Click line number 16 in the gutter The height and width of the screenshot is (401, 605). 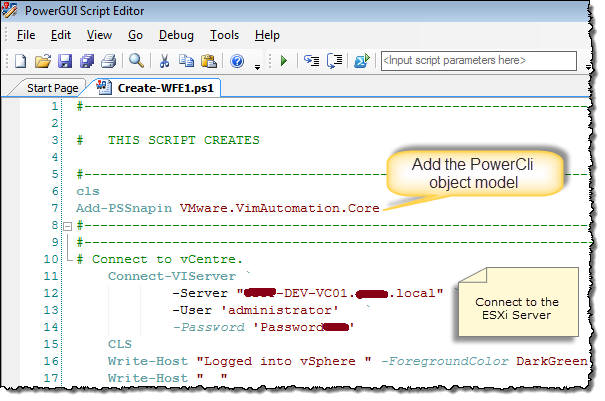(x=51, y=361)
